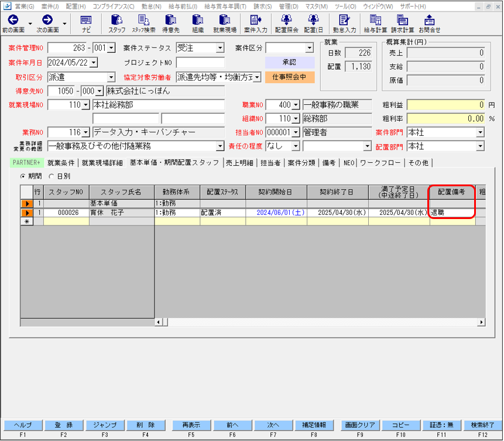This screenshot has height=441, width=504.
Task: Select the 基本単価 row marker arrow
Action: pyautogui.click(x=27, y=204)
